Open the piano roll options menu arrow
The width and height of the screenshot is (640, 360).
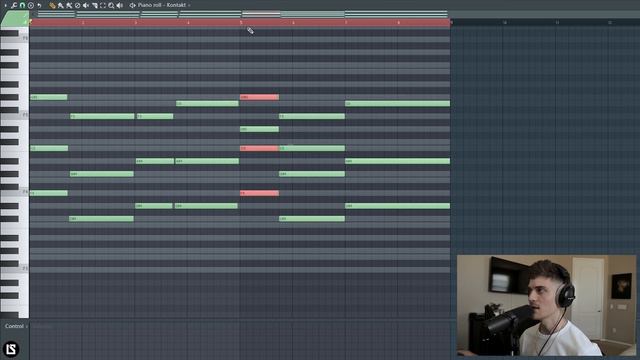pyautogui.click(x=5, y=5)
